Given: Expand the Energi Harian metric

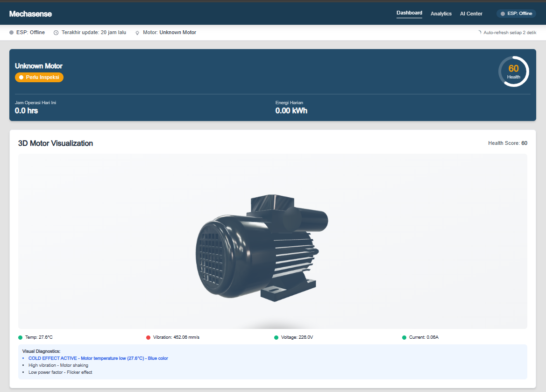Looking at the screenshot, I should [291, 107].
